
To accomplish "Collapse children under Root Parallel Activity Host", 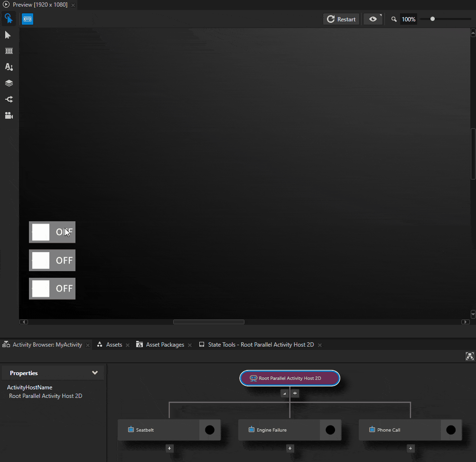I will tap(284, 393).
